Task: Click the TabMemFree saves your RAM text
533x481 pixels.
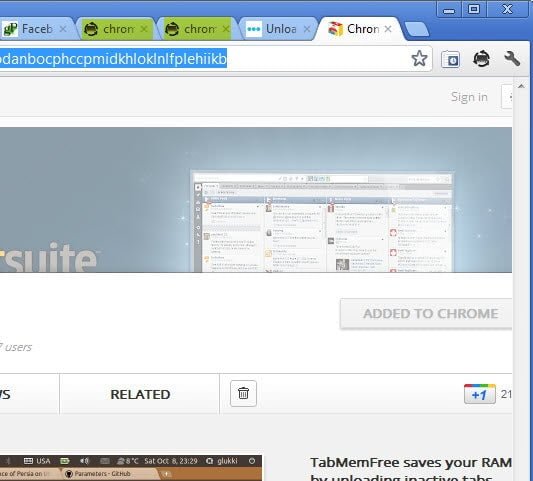Action: pyautogui.click(x=411, y=463)
